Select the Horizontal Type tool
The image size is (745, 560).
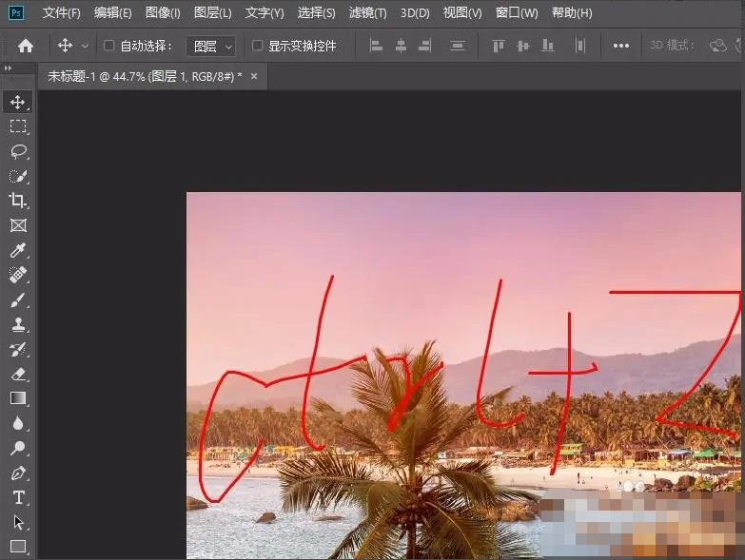[x=18, y=497]
